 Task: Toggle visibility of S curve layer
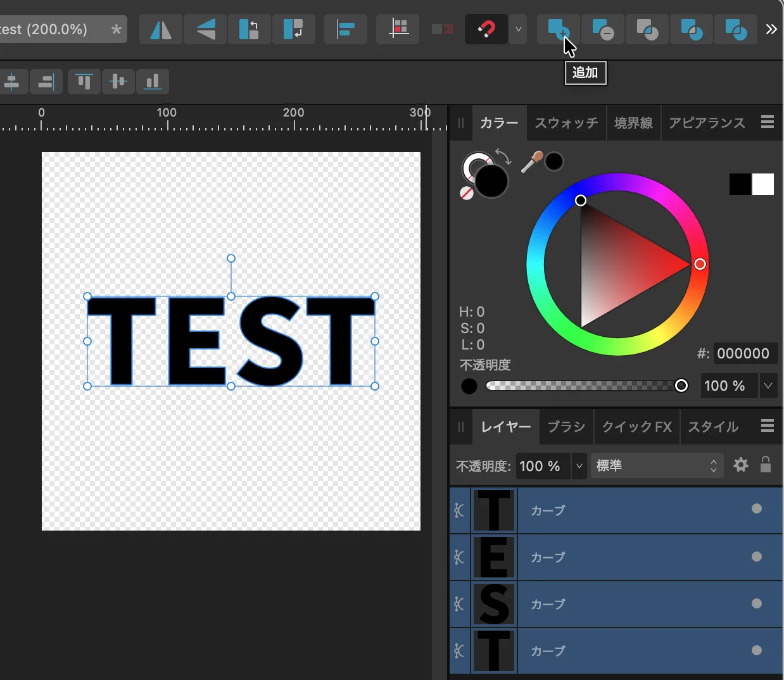[757, 603]
